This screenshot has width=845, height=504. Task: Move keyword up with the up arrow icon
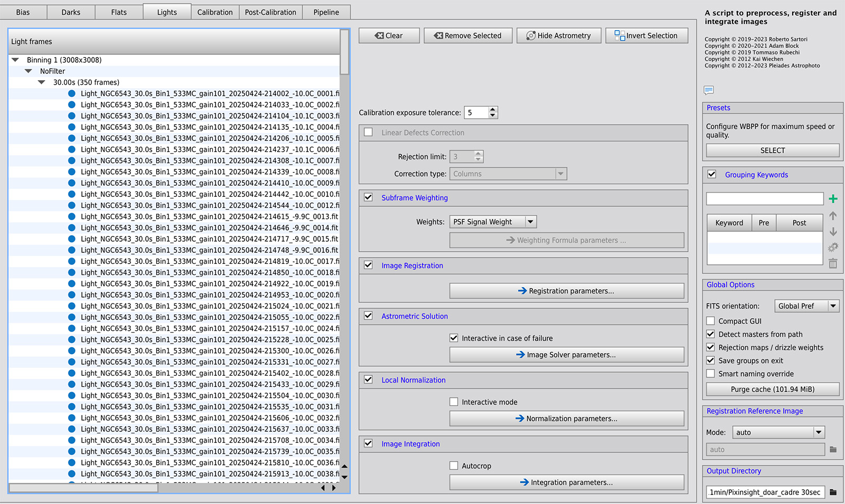pos(833,216)
